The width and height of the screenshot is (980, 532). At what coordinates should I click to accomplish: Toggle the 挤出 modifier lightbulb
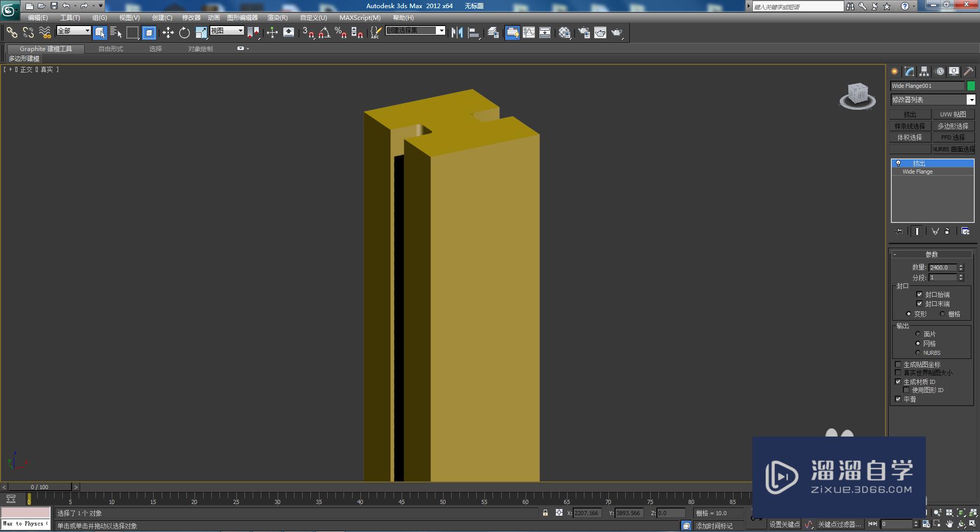(x=898, y=163)
